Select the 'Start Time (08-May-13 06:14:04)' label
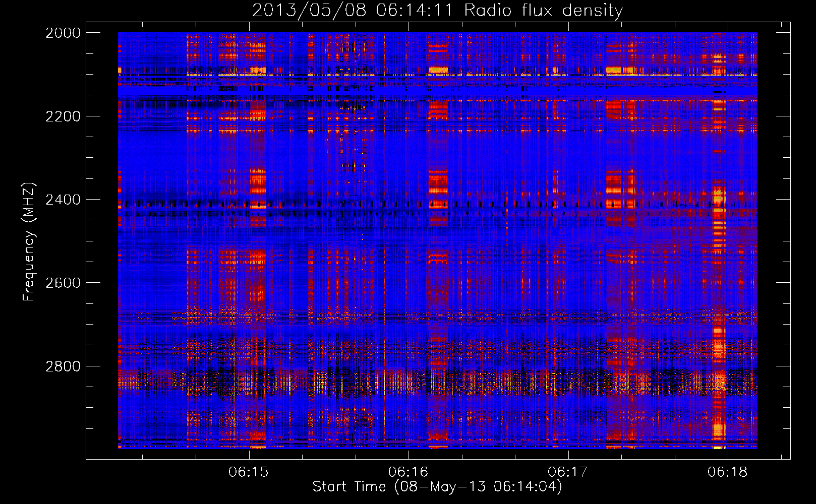 coord(437,487)
